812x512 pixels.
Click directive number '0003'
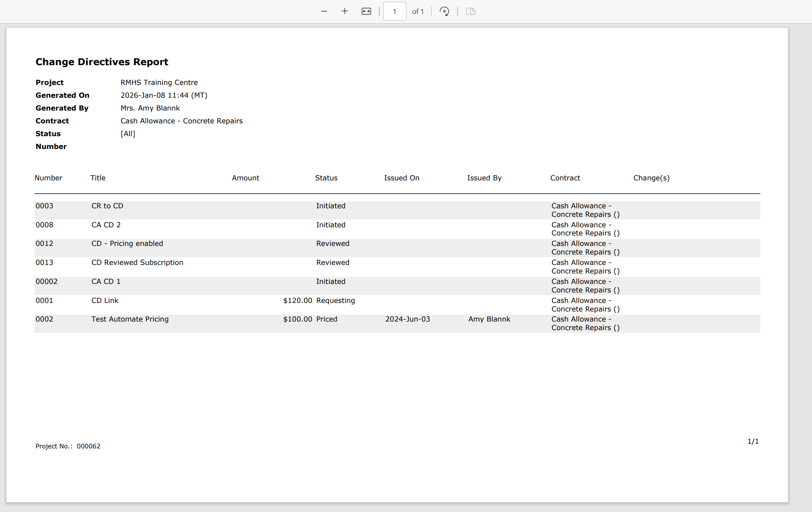pyautogui.click(x=44, y=206)
